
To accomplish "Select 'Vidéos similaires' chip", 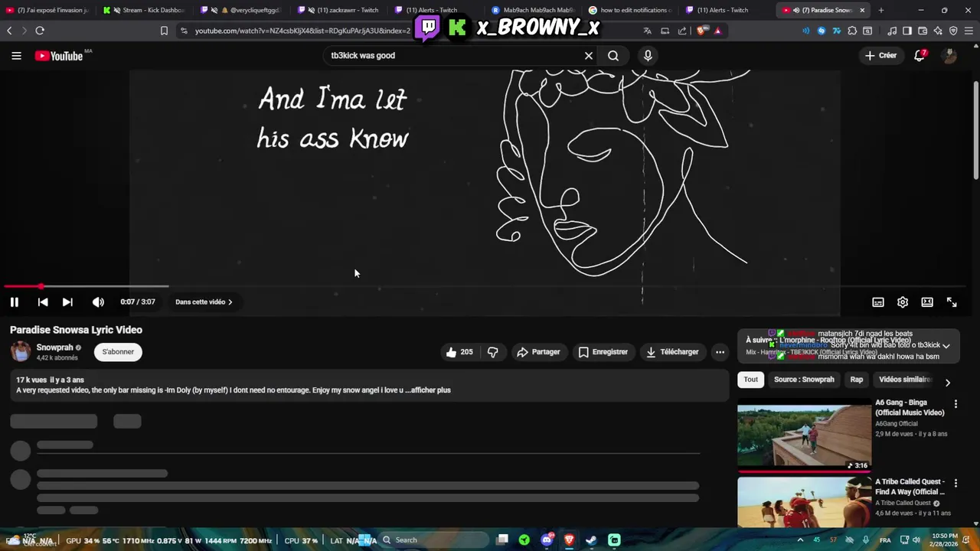I will 905,380.
